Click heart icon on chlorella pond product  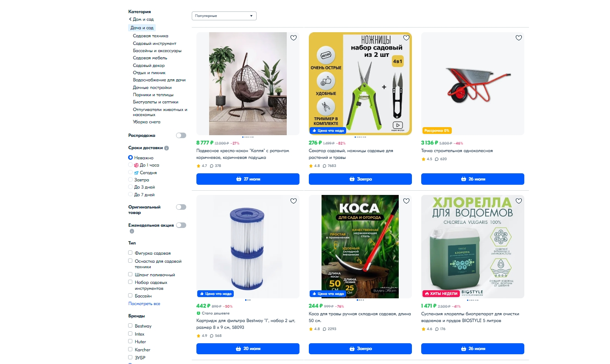pyautogui.click(x=519, y=201)
